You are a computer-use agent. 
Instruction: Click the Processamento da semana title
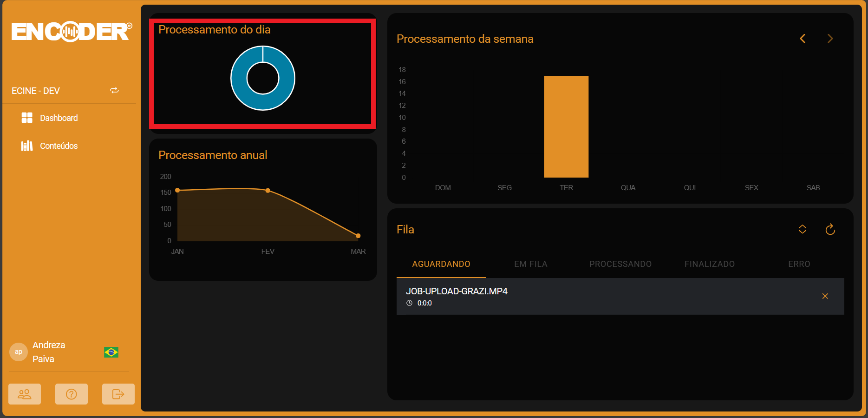[465, 39]
